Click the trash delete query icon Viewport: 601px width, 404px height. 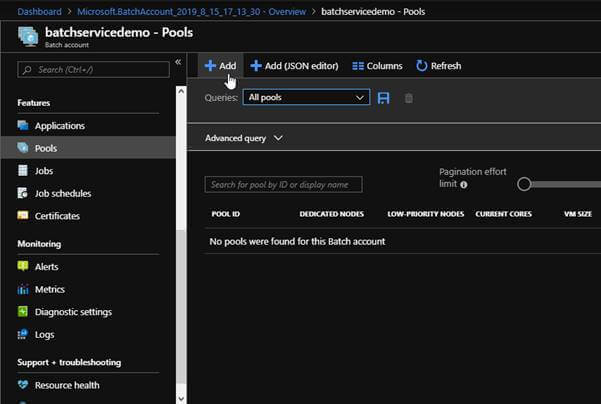click(x=409, y=98)
